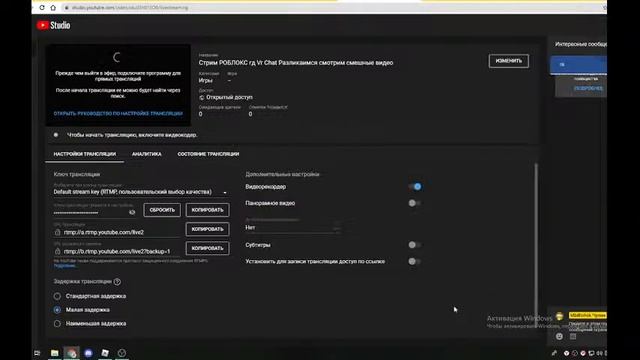Click the 'Открытый доступ' visibility text
640x360 pixels.
point(229,97)
